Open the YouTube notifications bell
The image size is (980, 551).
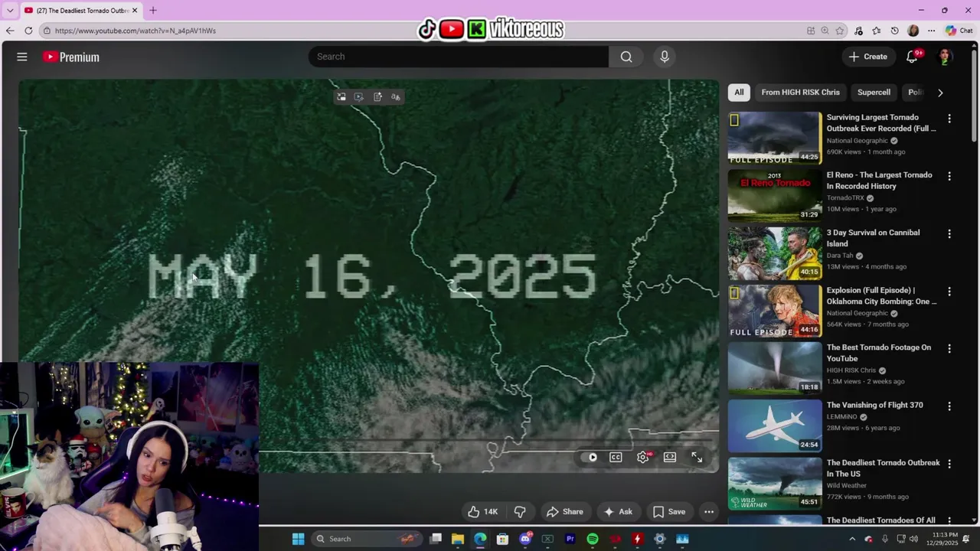(x=912, y=57)
